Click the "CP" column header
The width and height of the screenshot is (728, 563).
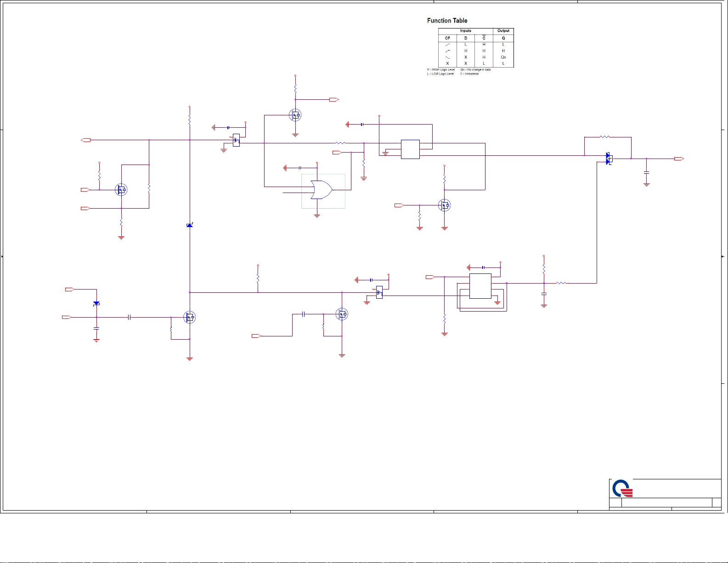tap(447, 38)
